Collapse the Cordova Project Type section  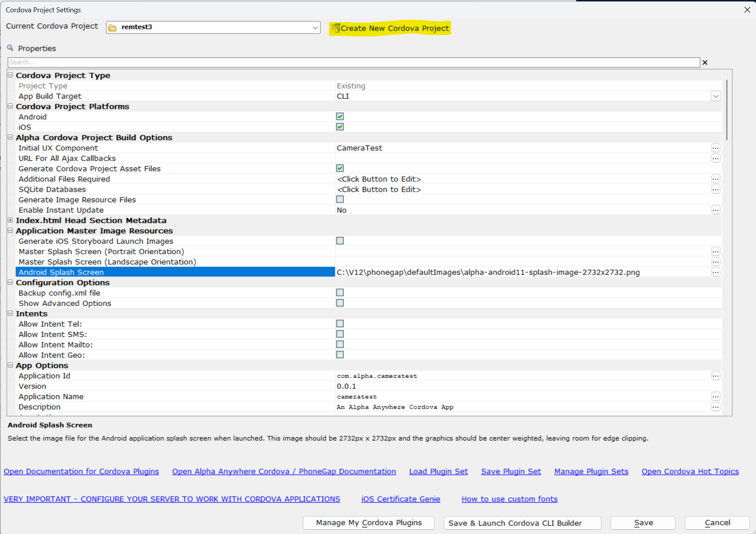coord(10,75)
